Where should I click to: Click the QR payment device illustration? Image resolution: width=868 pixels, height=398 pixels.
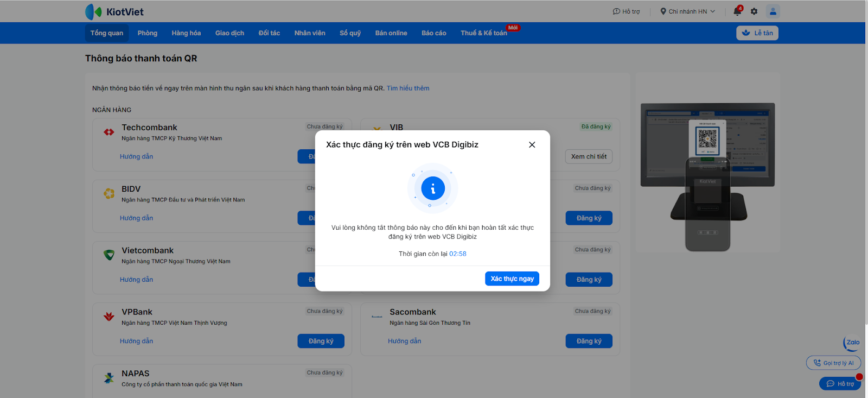pyautogui.click(x=708, y=177)
